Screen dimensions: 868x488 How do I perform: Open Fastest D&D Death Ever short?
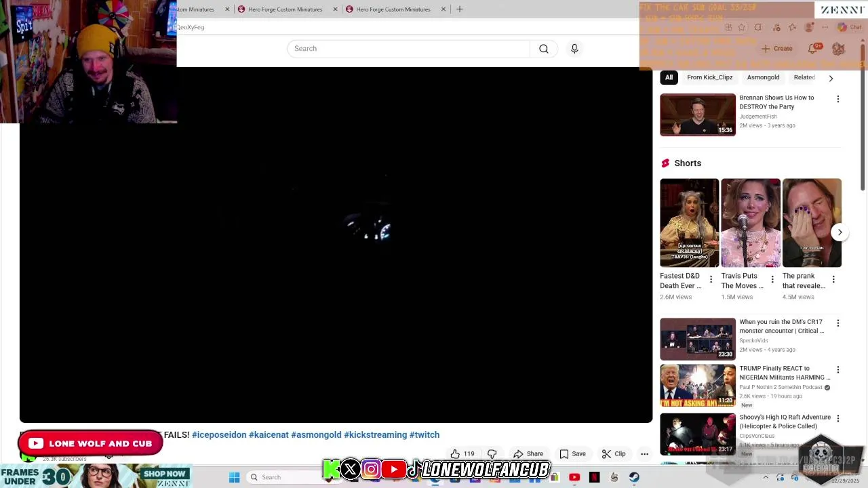pos(689,223)
